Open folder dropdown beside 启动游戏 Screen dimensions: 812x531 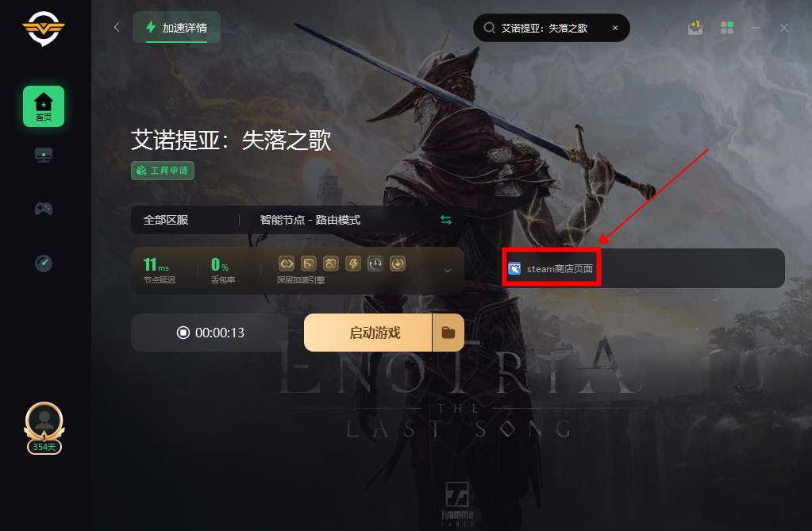click(x=448, y=333)
